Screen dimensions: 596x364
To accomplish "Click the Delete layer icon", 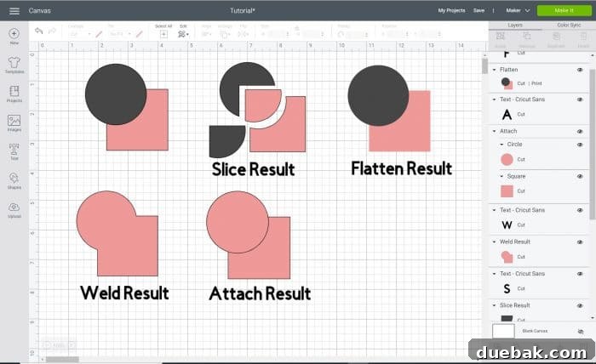I will click(x=583, y=36).
